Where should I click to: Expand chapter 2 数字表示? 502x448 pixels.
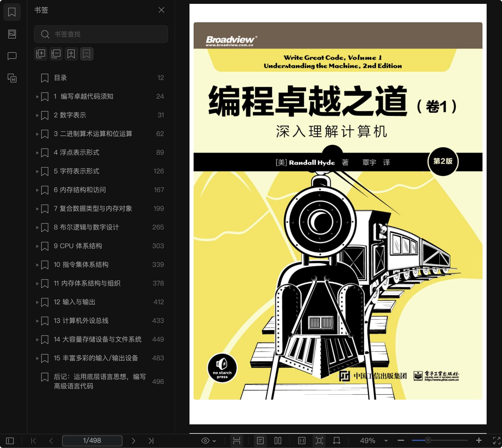point(37,115)
